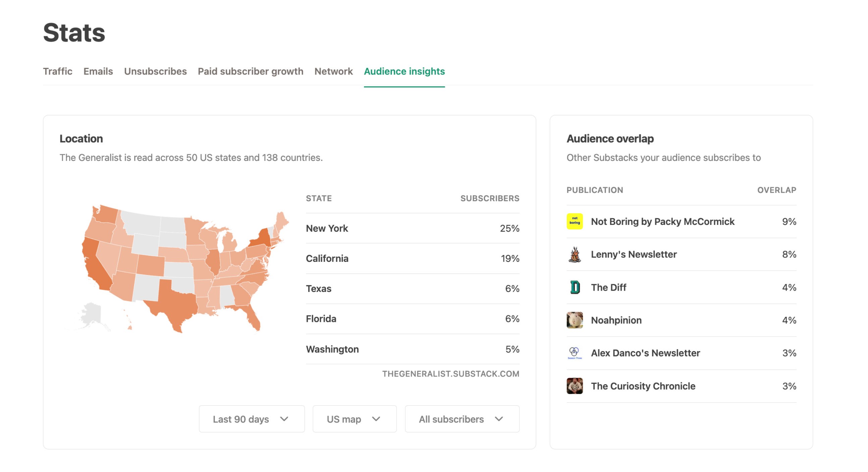
Task: Click Lenny's Newsletter campfire icon
Action: tap(574, 254)
